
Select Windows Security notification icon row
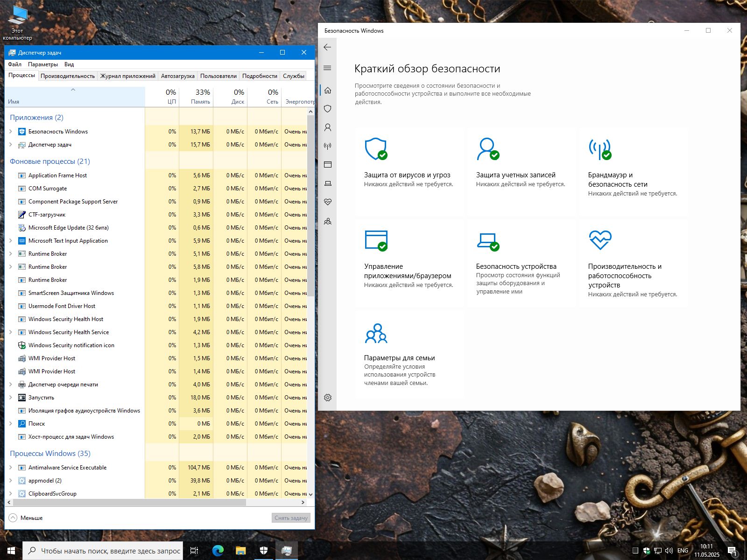[x=156, y=345]
